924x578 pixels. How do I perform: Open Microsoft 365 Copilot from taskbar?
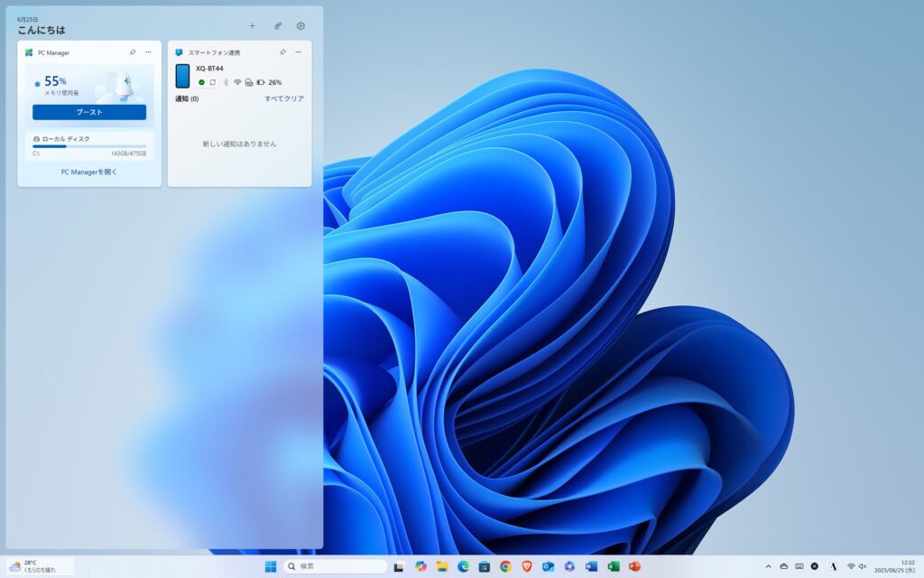click(x=569, y=567)
